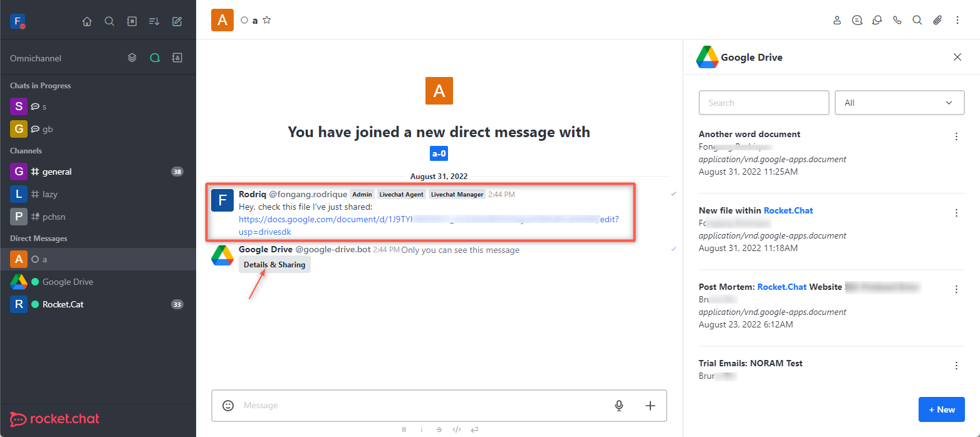Open the sidebar search icon
The image size is (980, 437).
(109, 21)
